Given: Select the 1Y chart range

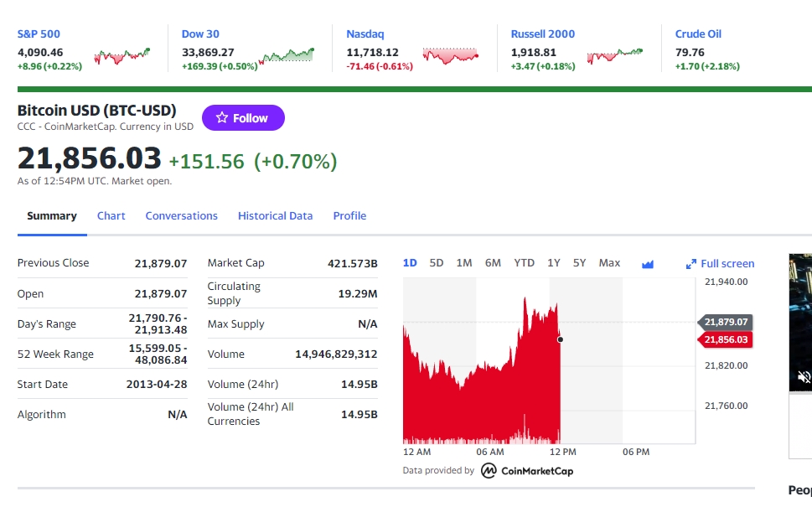Looking at the screenshot, I should pos(554,263).
